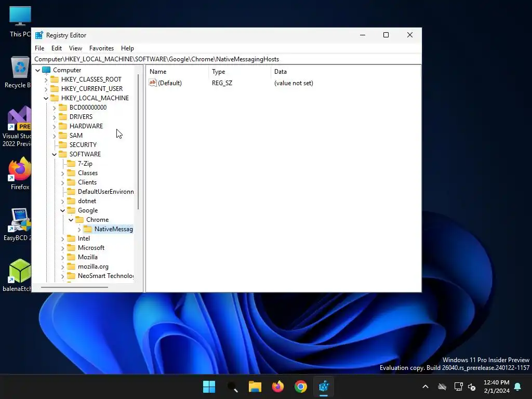Expand the Mozilla key chevron
The height and width of the screenshot is (399, 532).
pyautogui.click(x=62, y=258)
